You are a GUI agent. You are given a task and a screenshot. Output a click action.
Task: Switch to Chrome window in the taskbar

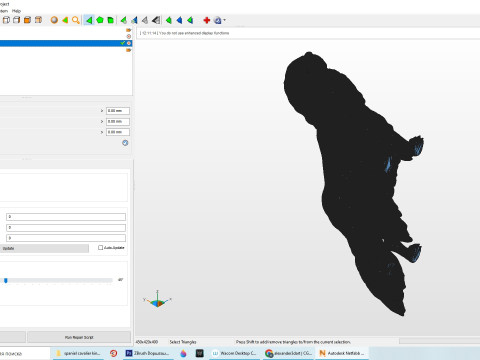pos(289,353)
